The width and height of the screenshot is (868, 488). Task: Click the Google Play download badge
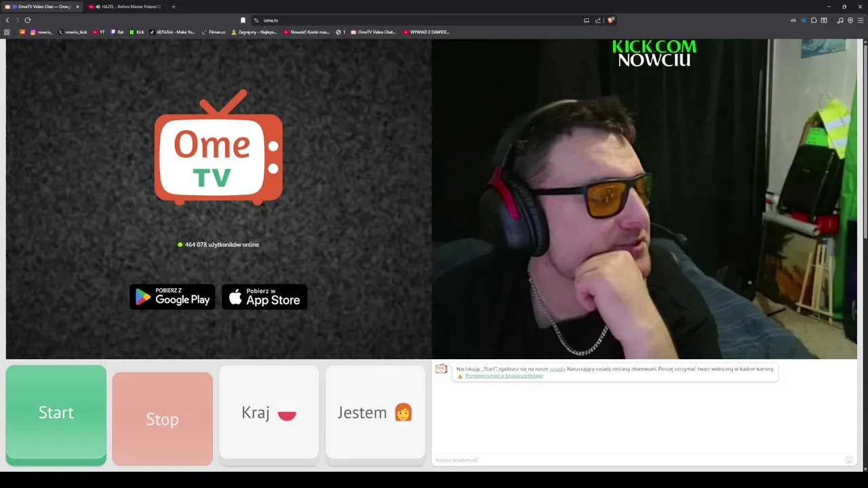(x=172, y=297)
